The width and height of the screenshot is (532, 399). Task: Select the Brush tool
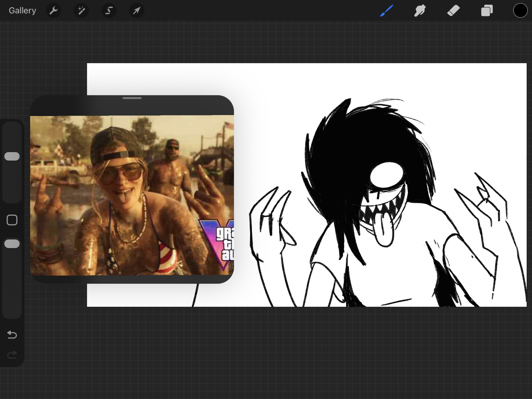(386, 11)
